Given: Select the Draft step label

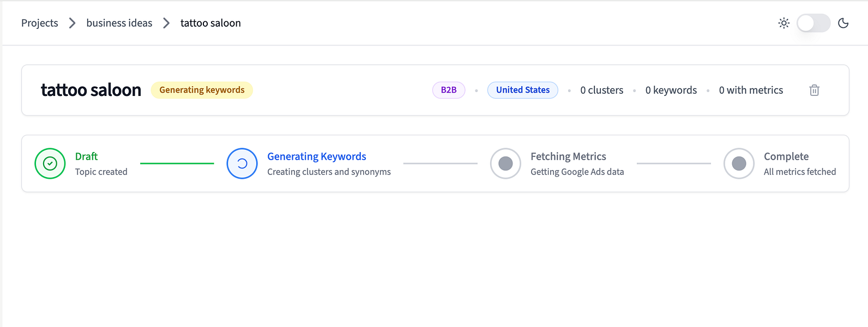Looking at the screenshot, I should point(86,156).
